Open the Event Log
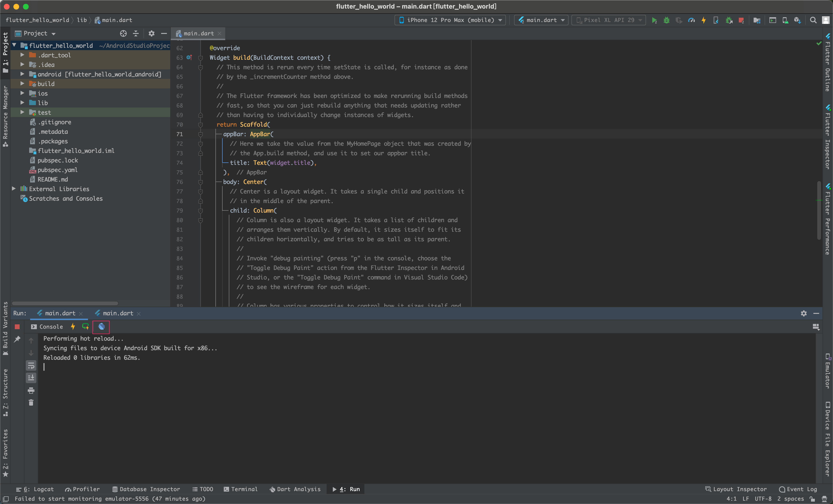Viewport: 833px width, 504px height. [798, 489]
